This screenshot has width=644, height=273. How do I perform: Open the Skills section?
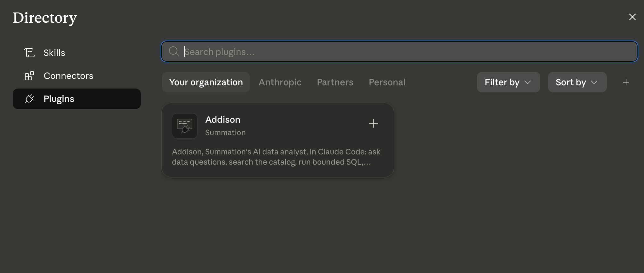[77, 53]
